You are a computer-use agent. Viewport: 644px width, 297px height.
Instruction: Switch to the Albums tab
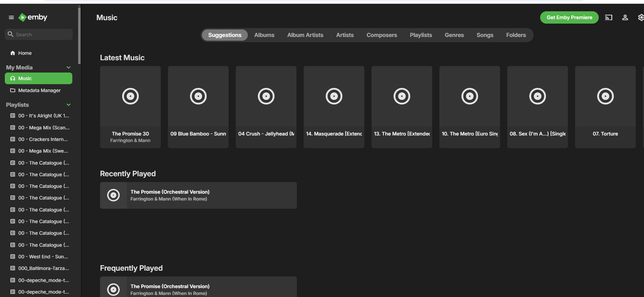click(264, 35)
